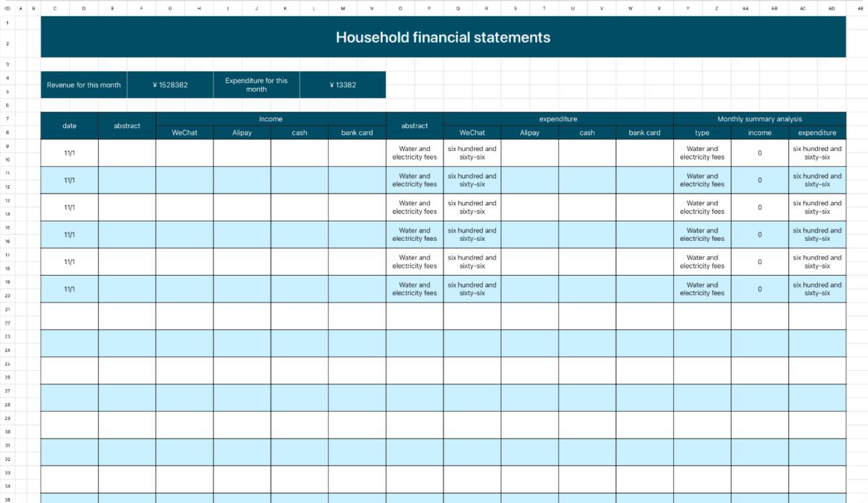
Task: Click the Expenditure for this month cell
Action: pos(256,85)
